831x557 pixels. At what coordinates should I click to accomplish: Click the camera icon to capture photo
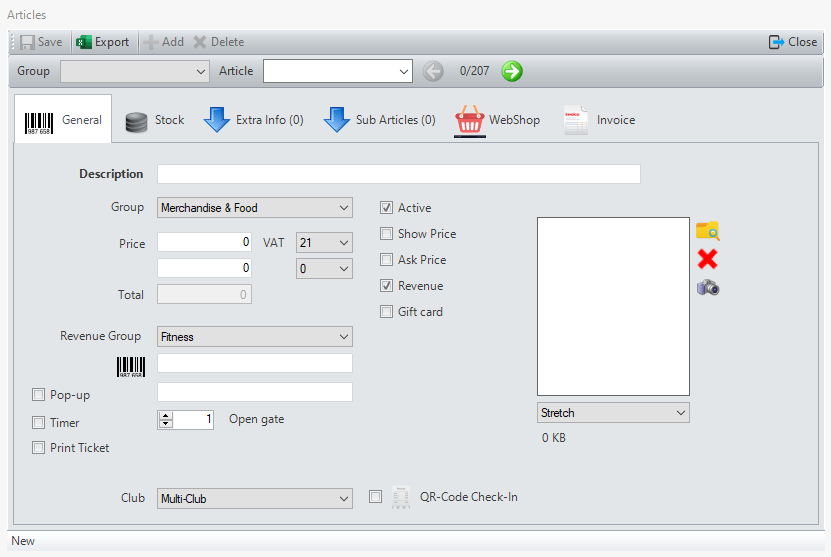pyautogui.click(x=708, y=288)
